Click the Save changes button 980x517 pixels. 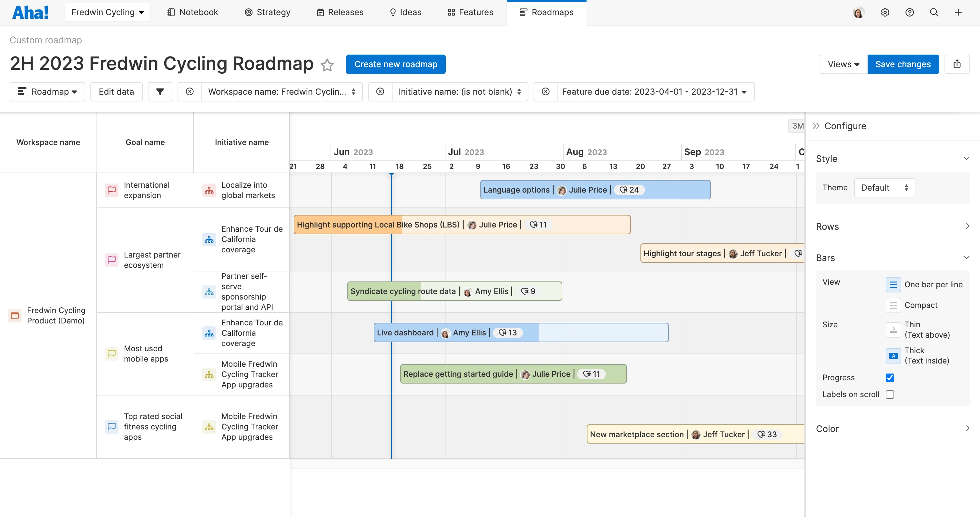point(903,64)
